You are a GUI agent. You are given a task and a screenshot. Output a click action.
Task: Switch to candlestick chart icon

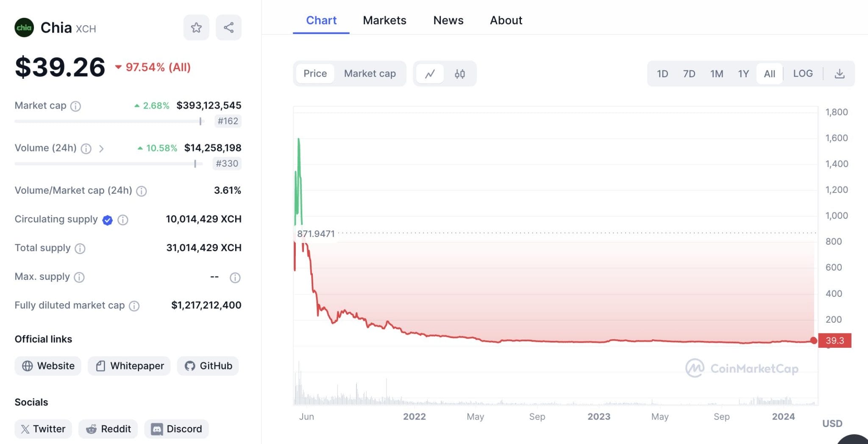click(459, 74)
